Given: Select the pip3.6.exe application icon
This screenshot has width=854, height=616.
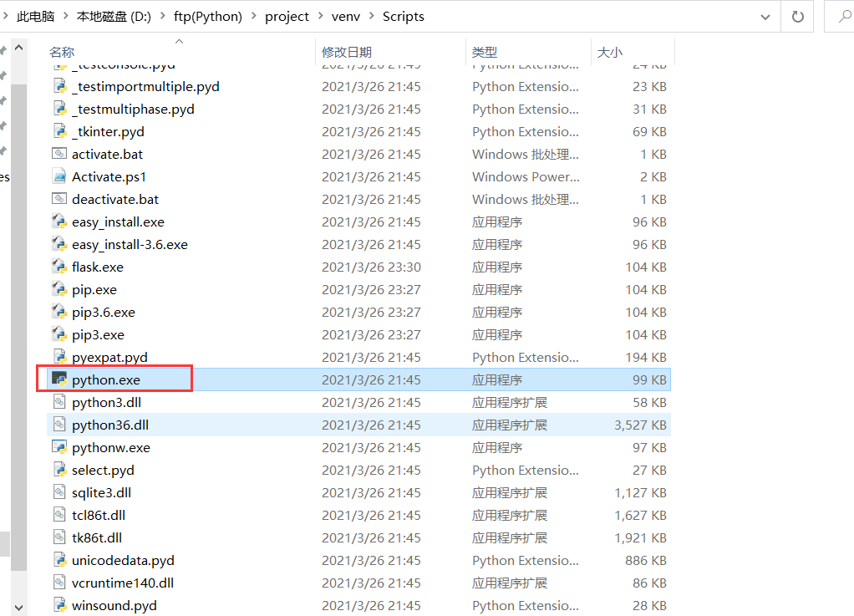Looking at the screenshot, I should pos(59,312).
